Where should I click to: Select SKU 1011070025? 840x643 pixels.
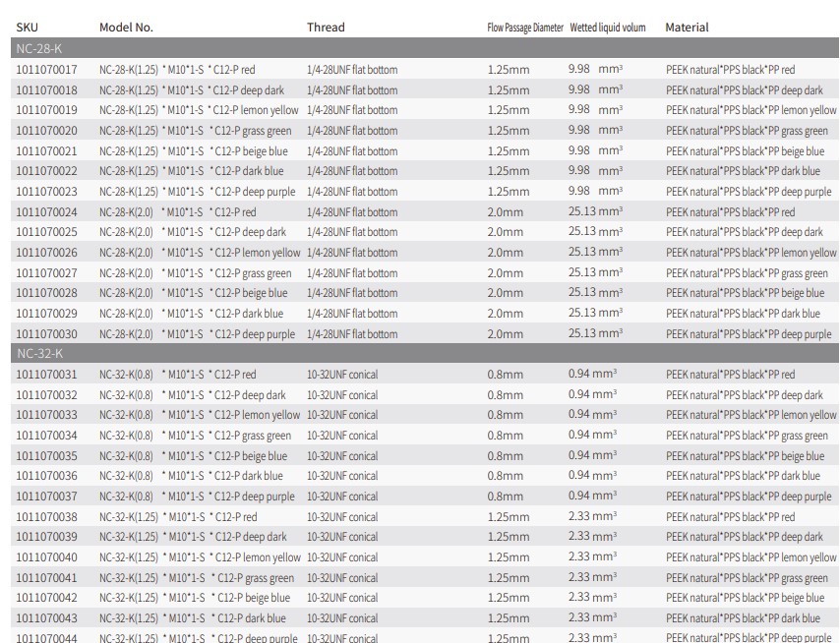click(46, 232)
